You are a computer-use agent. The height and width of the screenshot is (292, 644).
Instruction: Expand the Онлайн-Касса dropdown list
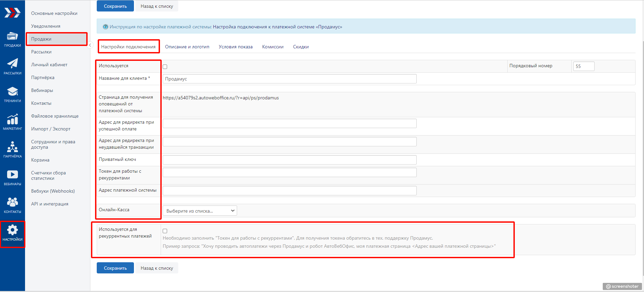(x=200, y=211)
